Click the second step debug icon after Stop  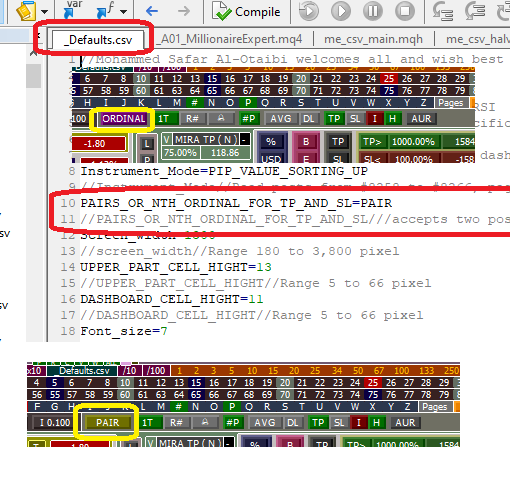click(475, 10)
